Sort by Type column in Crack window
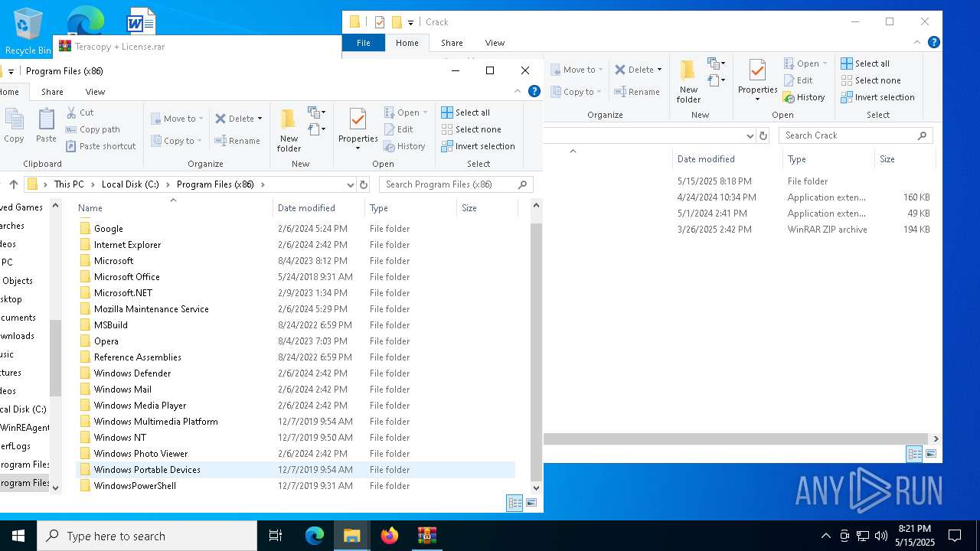The image size is (980, 551). tap(828, 159)
